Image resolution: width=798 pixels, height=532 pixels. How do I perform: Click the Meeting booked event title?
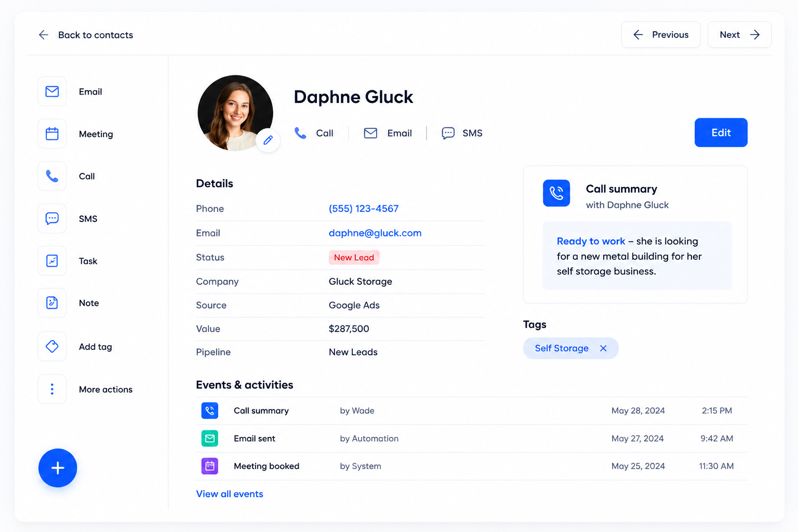tap(267, 466)
